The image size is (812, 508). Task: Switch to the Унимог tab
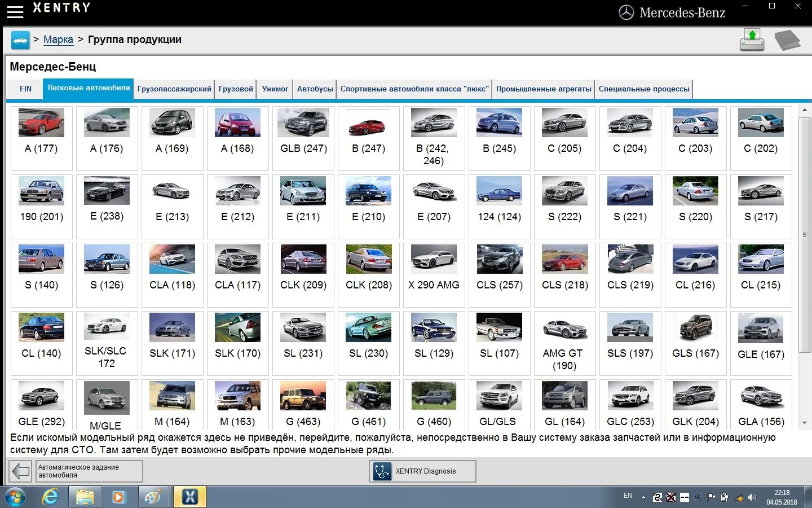275,89
